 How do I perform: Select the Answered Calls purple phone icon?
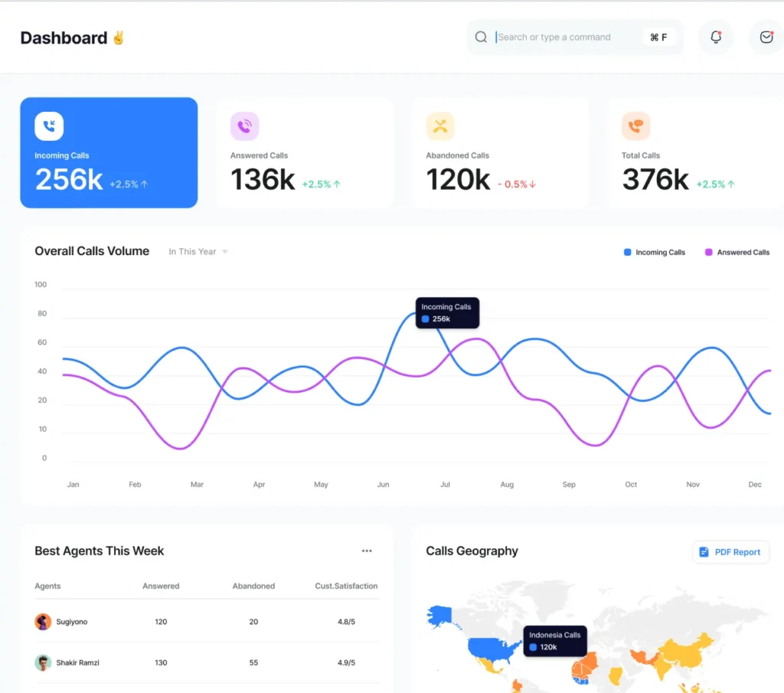point(244,126)
